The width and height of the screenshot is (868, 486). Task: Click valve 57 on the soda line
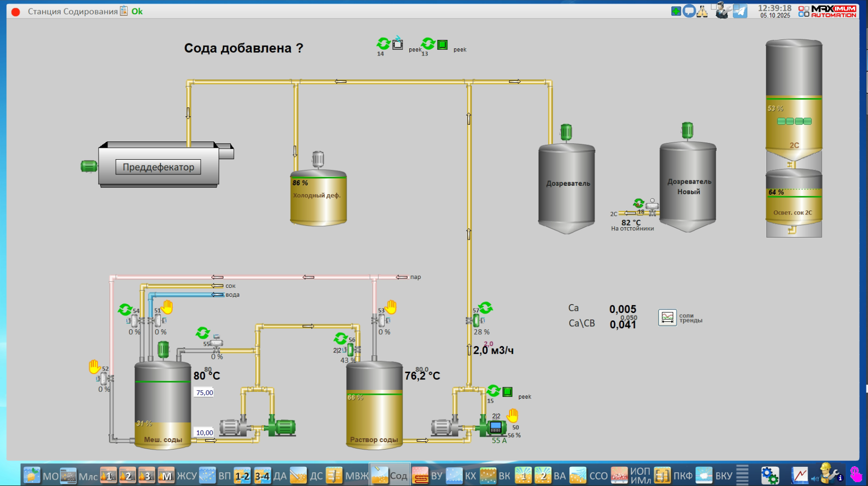point(475,321)
